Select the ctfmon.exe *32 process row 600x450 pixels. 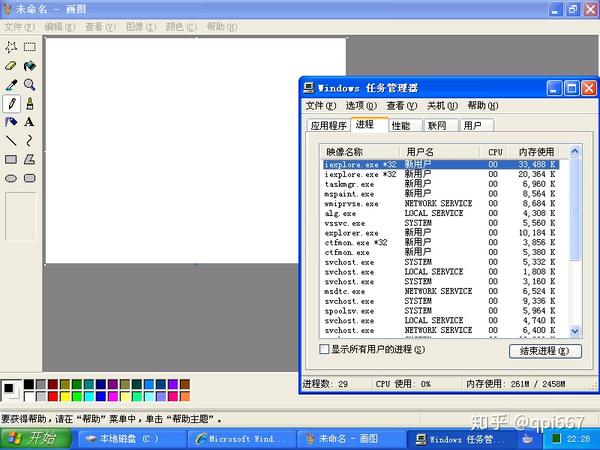tap(441, 243)
